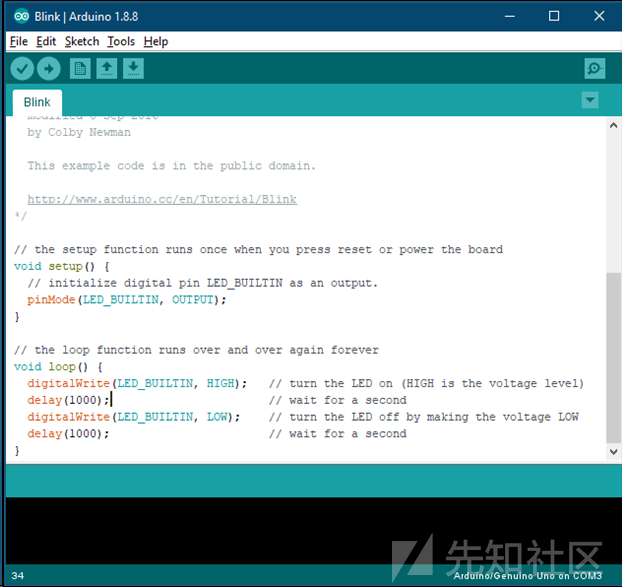Close the Arduino window
This screenshot has width=622, height=587.
point(599,16)
